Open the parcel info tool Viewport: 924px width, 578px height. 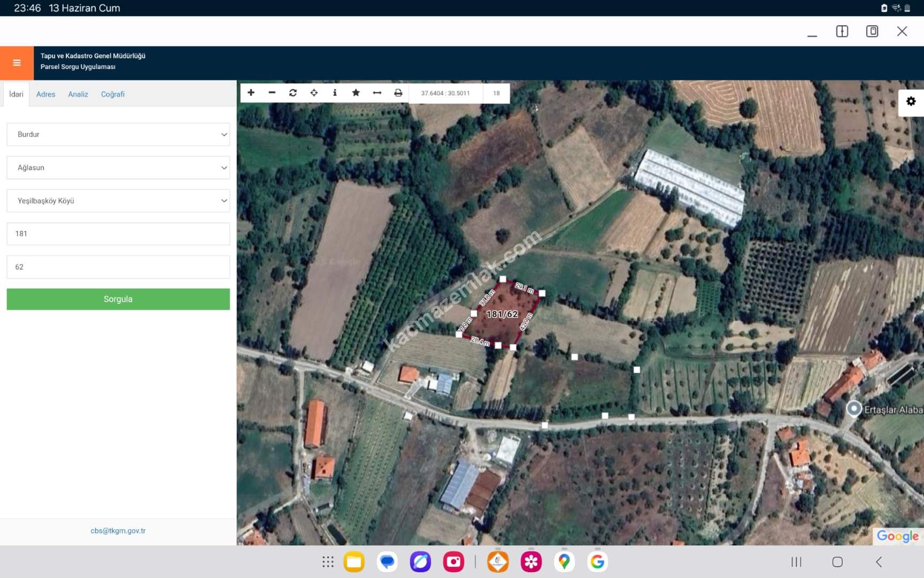pos(335,93)
